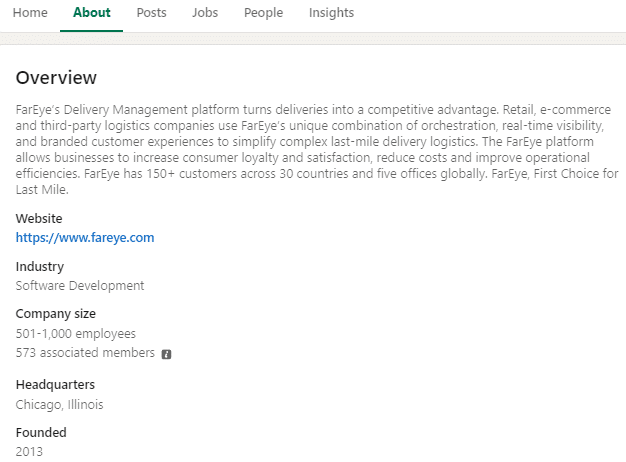The width and height of the screenshot is (626, 462).
Task: Open the Home tab
Action: tap(30, 13)
